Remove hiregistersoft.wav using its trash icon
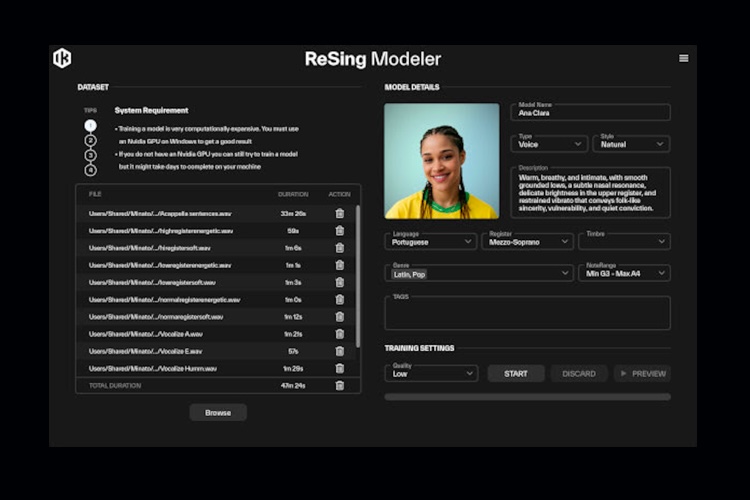750x500 pixels. click(340, 248)
